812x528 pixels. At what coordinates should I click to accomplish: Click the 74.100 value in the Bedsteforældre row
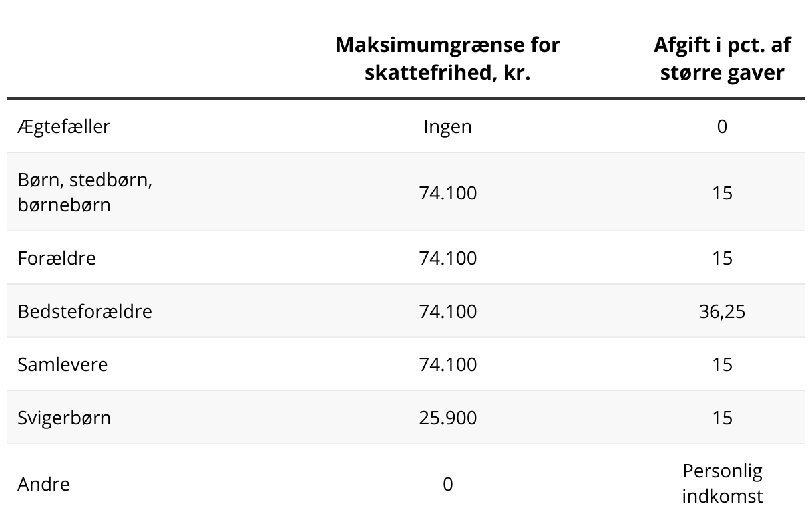(x=447, y=311)
